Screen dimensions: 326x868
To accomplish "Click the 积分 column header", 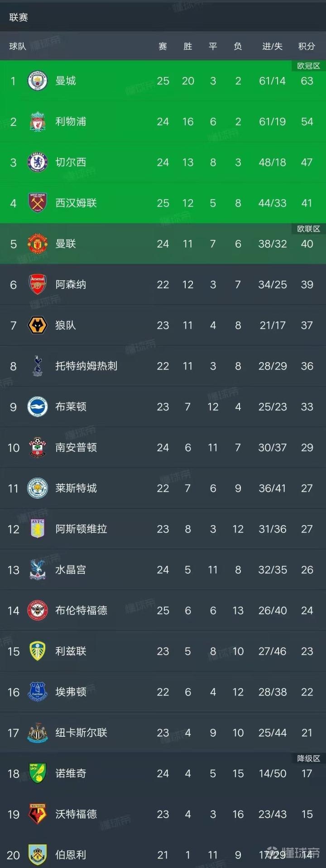I will 307,46.
